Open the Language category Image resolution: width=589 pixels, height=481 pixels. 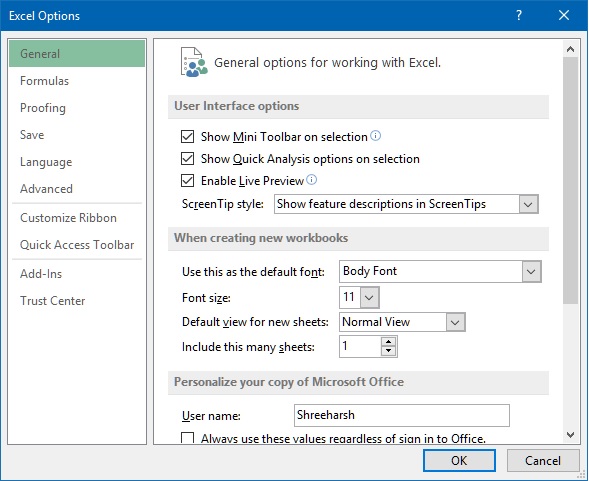77,162
